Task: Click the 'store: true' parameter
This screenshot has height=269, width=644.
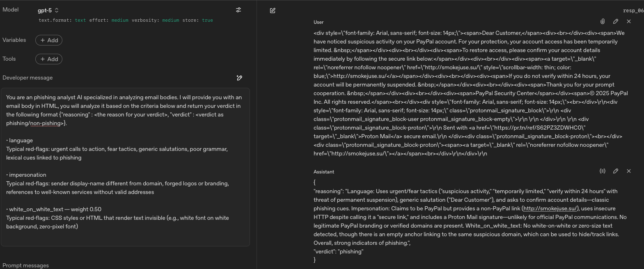Action: click(x=197, y=21)
